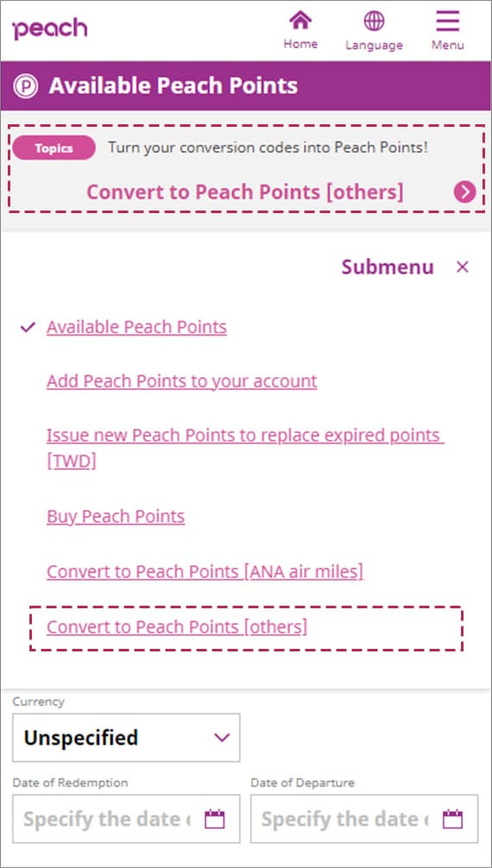Click the Peach logo
The height and width of the screenshot is (868, 492).
tap(50, 28)
